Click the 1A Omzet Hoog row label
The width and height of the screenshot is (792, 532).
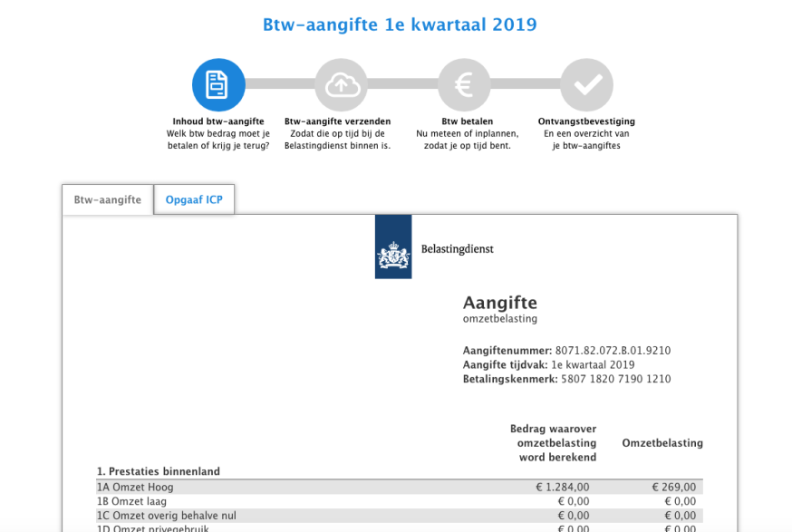coord(135,487)
